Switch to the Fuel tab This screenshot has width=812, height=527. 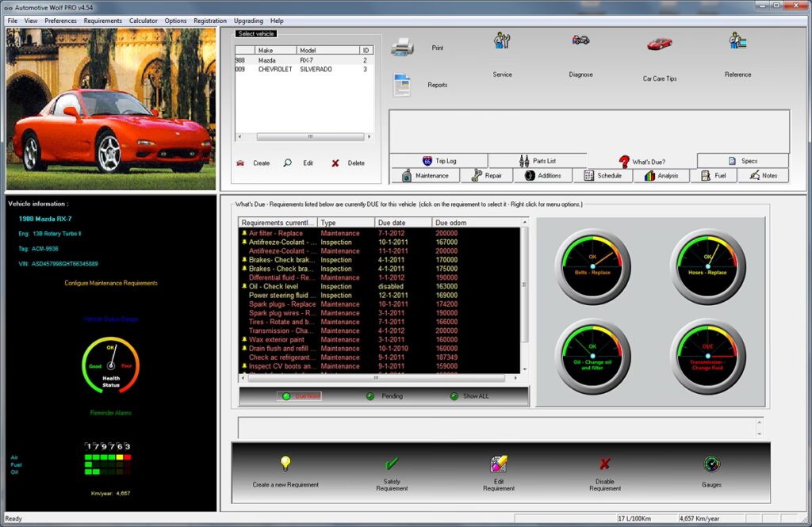pyautogui.click(x=714, y=176)
